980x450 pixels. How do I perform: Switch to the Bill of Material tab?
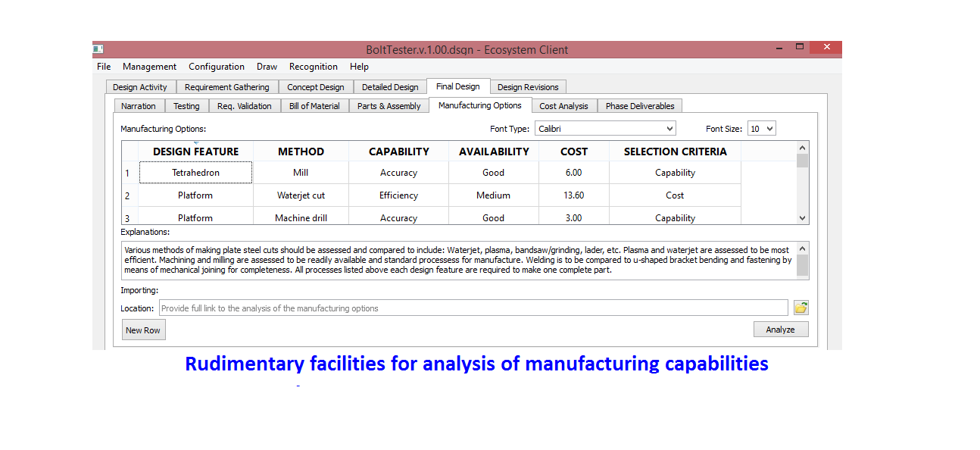[314, 106]
